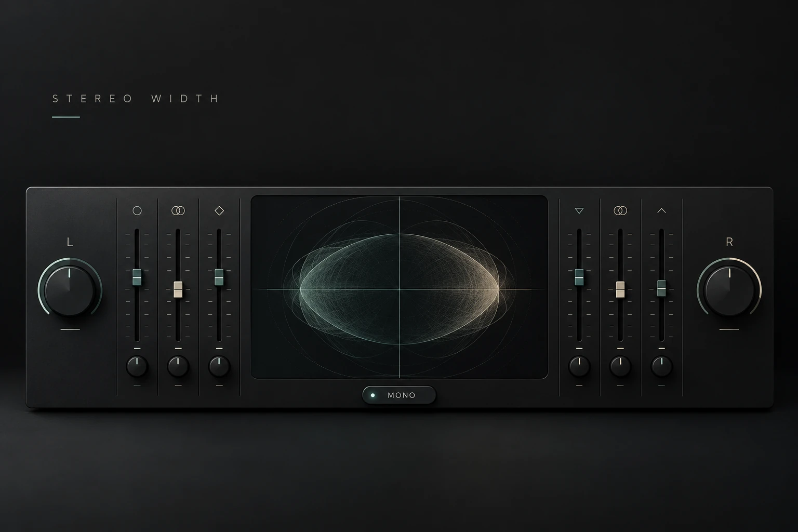798x532 pixels.
Task: Click the fader handle under the downward triangle icon
Action: (x=579, y=277)
